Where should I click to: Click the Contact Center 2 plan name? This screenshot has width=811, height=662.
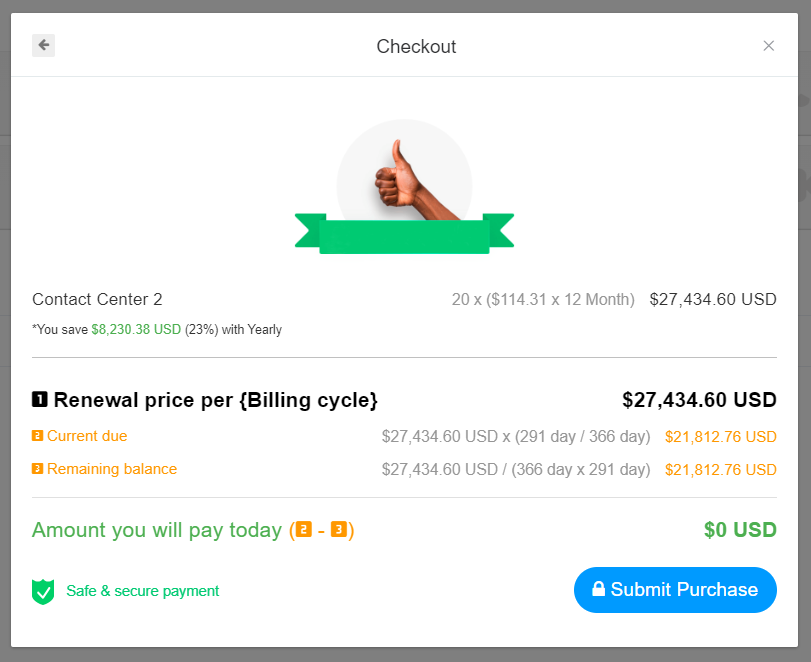point(97,299)
